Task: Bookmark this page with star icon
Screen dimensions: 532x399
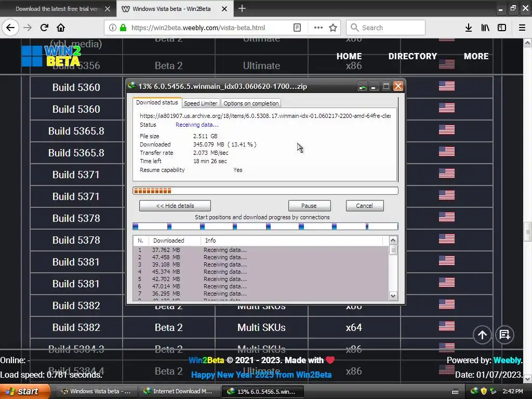Action: coord(333,28)
